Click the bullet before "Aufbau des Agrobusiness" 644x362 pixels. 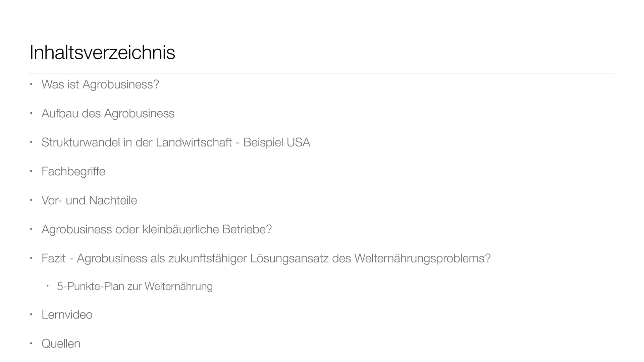tap(31, 113)
